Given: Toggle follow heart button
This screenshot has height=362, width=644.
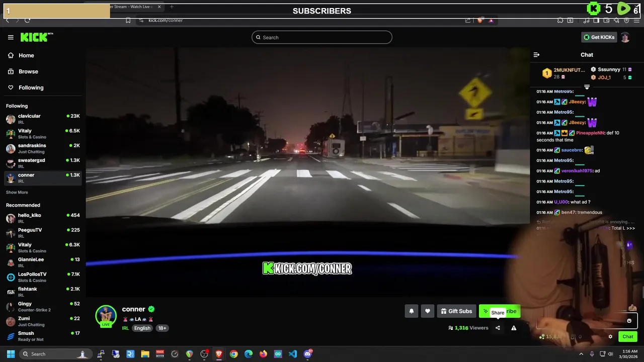Looking at the screenshot, I should click(428, 311).
